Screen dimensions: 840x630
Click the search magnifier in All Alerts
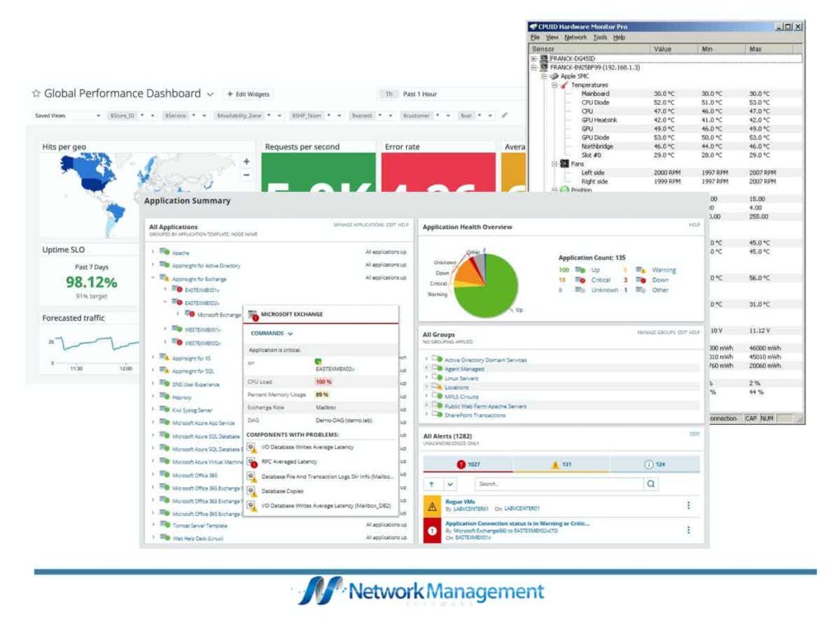point(651,483)
